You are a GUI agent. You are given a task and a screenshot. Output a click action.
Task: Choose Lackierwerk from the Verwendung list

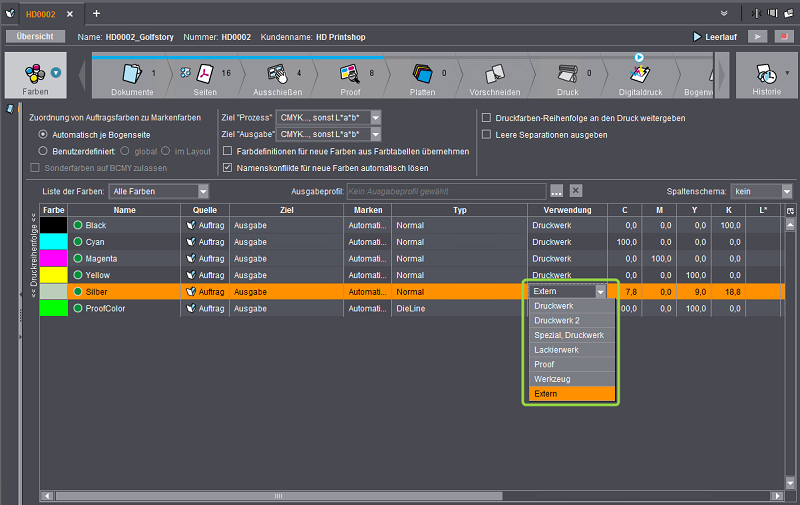click(557, 350)
